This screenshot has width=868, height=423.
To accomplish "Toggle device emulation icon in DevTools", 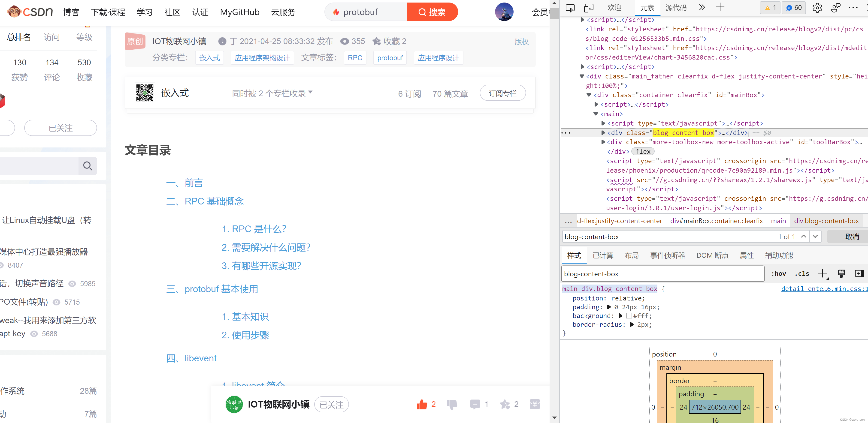I will [x=589, y=8].
